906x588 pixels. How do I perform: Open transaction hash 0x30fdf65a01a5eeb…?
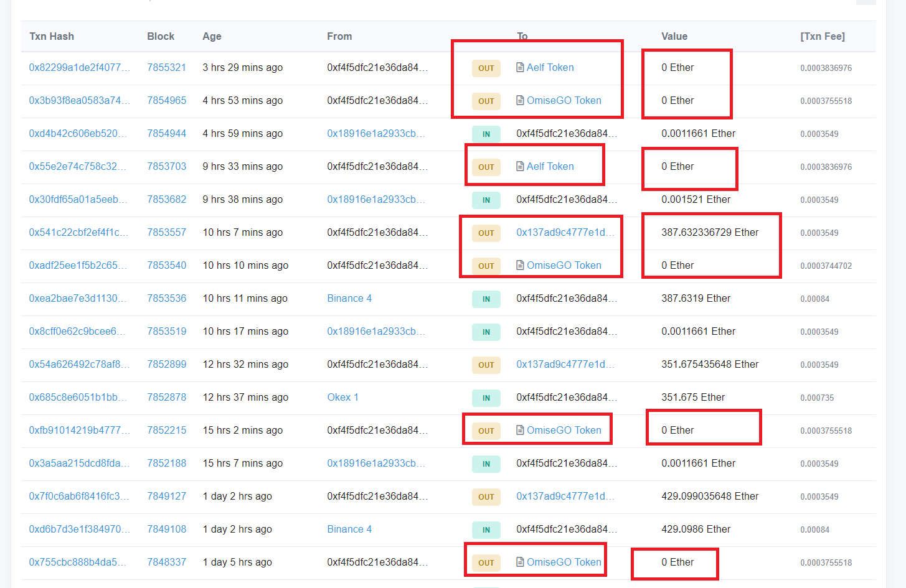tap(78, 199)
